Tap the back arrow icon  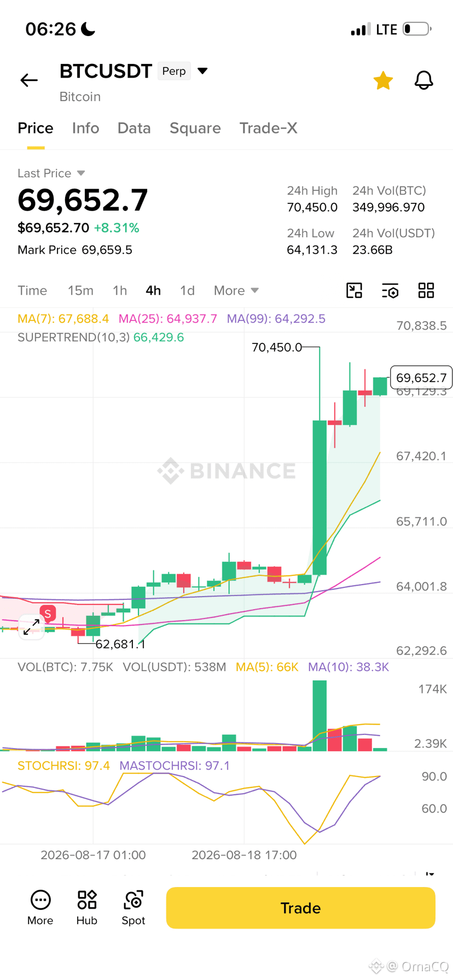point(29,80)
